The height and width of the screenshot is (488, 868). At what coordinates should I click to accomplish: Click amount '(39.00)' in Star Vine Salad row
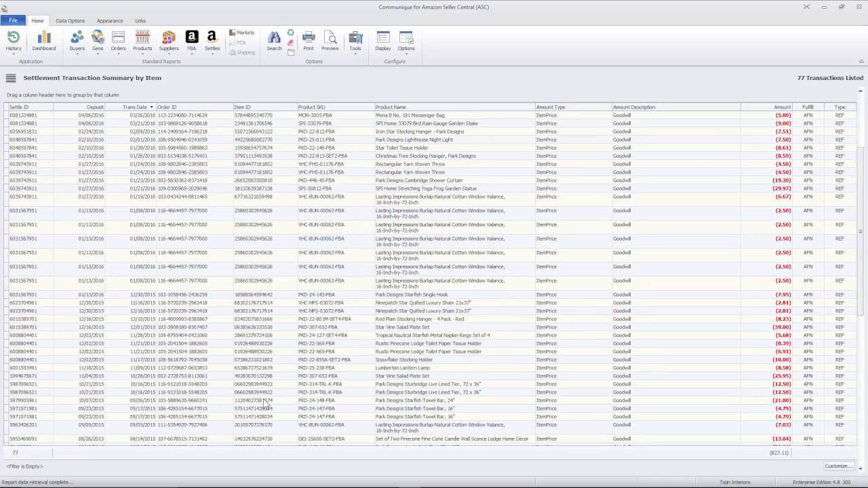point(781,327)
